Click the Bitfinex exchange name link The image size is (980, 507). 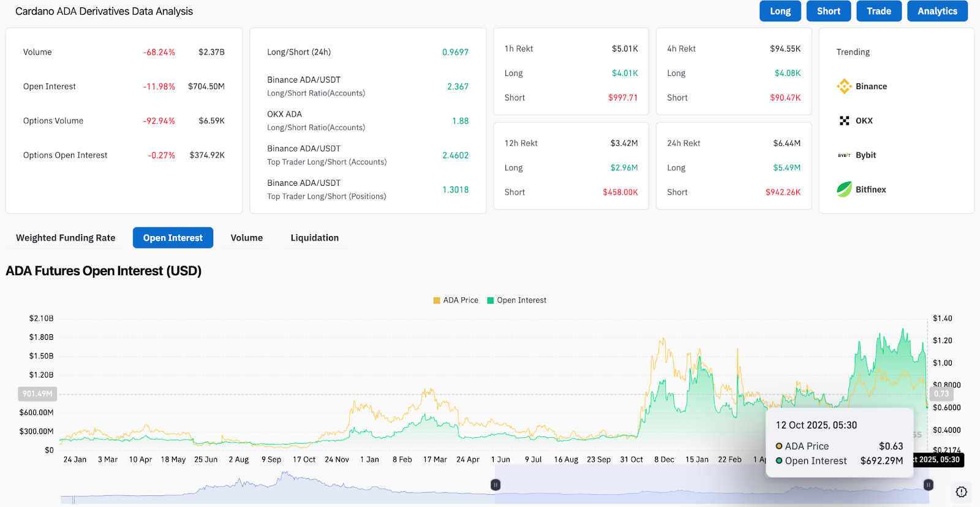[870, 189]
